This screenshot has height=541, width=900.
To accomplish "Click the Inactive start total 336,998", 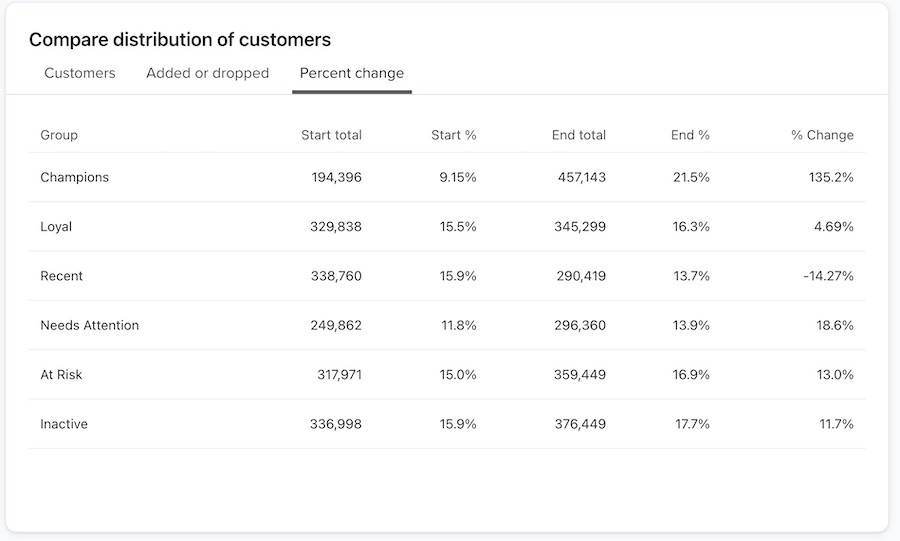I will [x=336, y=424].
